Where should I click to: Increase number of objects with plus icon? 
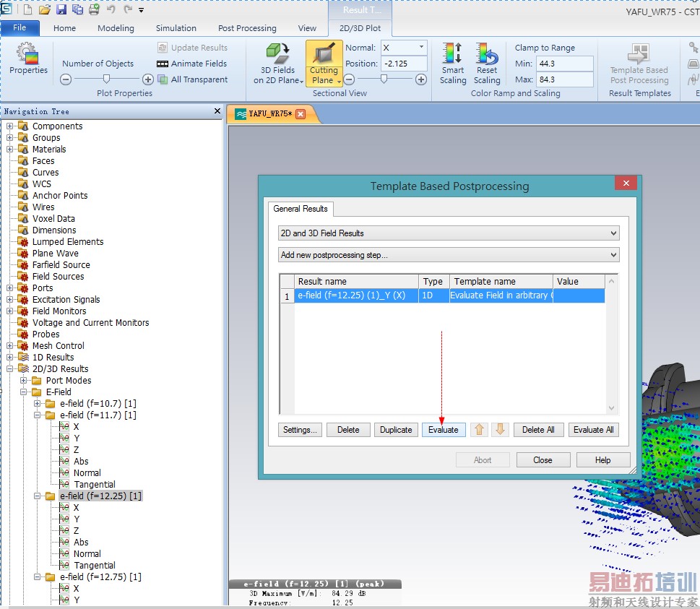(x=148, y=79)
